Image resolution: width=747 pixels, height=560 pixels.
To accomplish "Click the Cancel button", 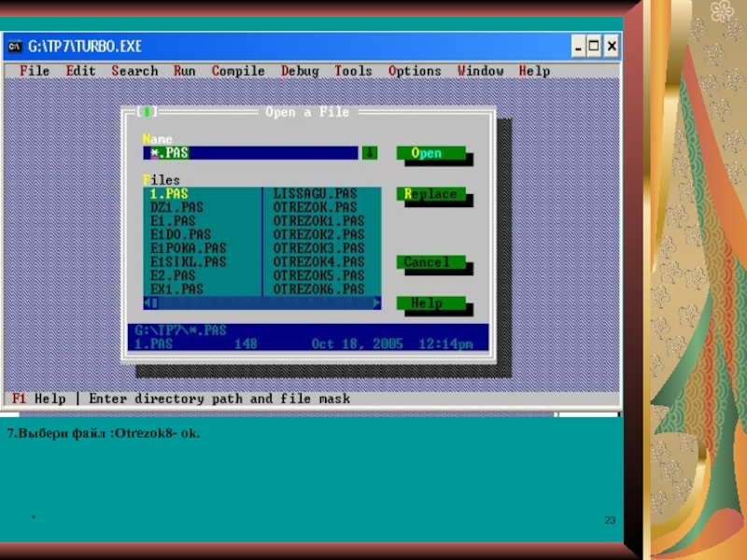I will pyautogui.click(x=430, y=263).
